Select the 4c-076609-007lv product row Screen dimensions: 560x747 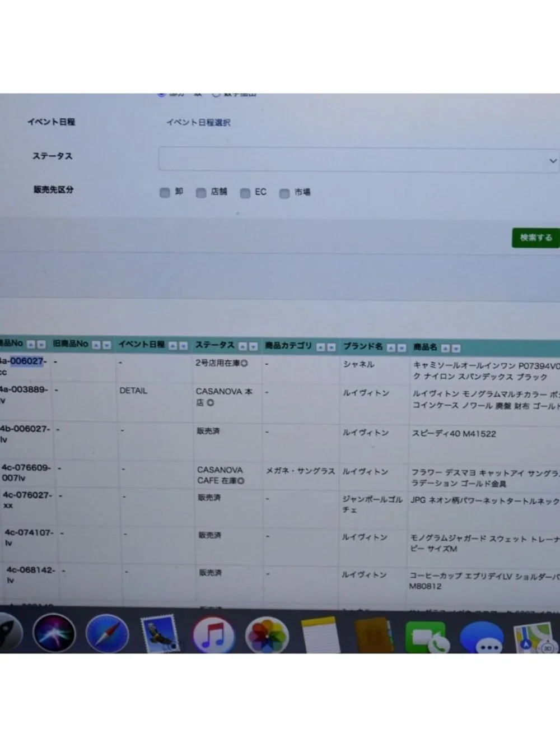(280, 474)
